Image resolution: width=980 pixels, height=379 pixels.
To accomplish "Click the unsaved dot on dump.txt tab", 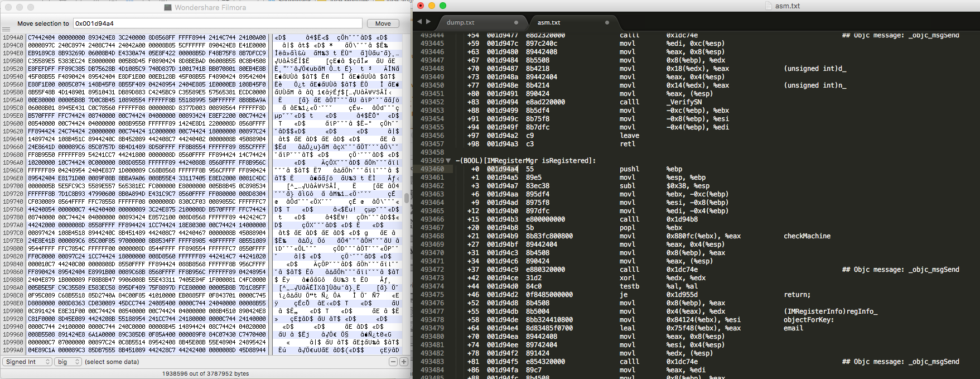I will click(x=516, y=22).
